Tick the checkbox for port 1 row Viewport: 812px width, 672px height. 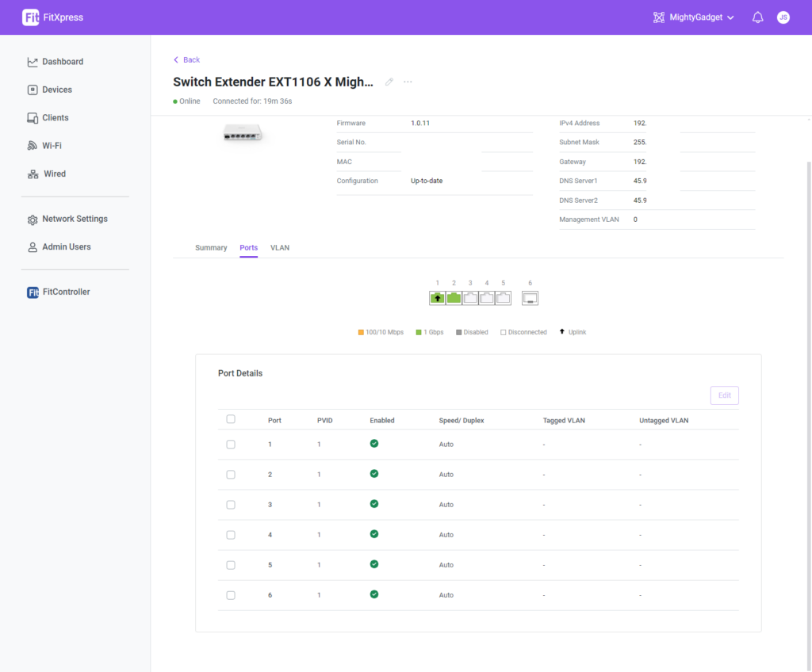coord(231,445)
